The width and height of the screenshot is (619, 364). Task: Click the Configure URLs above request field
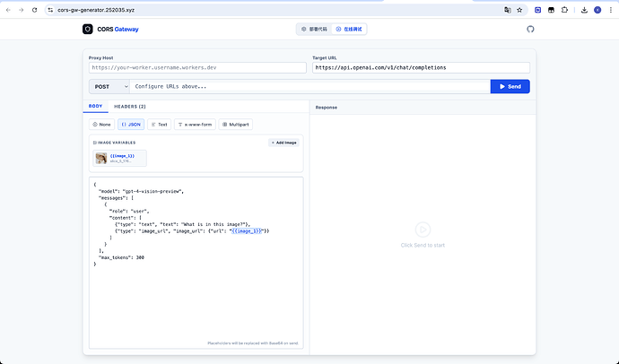point(309,87)
